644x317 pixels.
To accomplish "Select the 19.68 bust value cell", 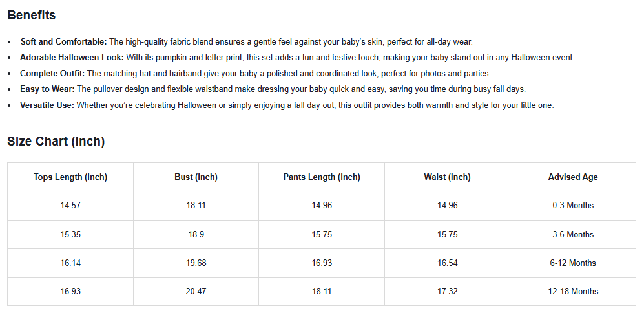I will click(x=196, y=263).
